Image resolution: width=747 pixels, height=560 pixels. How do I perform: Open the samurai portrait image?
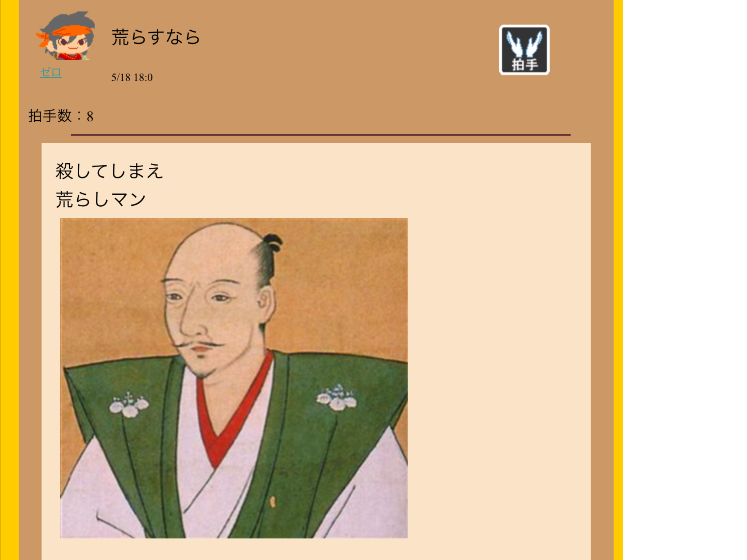[234, 378]
